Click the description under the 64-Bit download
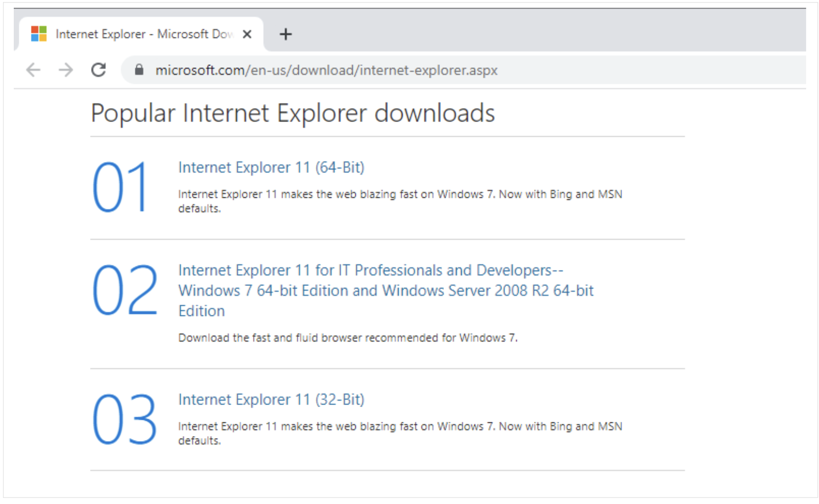Screen dimensions: 819x504 point(400,194)
